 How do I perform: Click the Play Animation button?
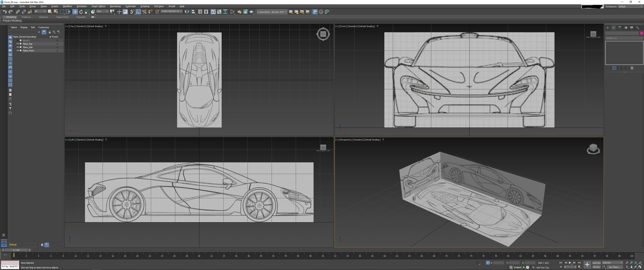pyautogui.click(x=570, y=263)
